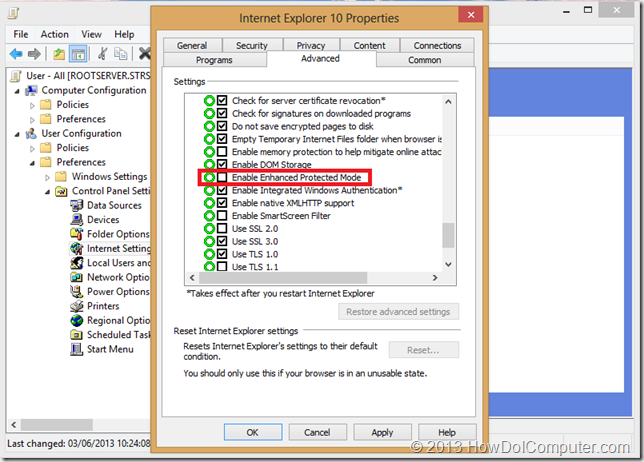
Task: Click the Back arrow toolbar icon
Action: click(x=16, y=53)
